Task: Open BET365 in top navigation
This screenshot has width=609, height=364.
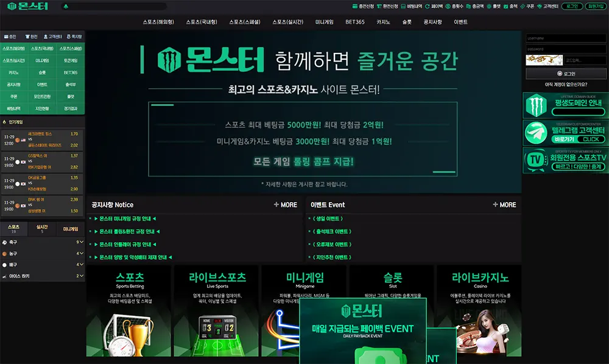Action: tap(355, 22)
